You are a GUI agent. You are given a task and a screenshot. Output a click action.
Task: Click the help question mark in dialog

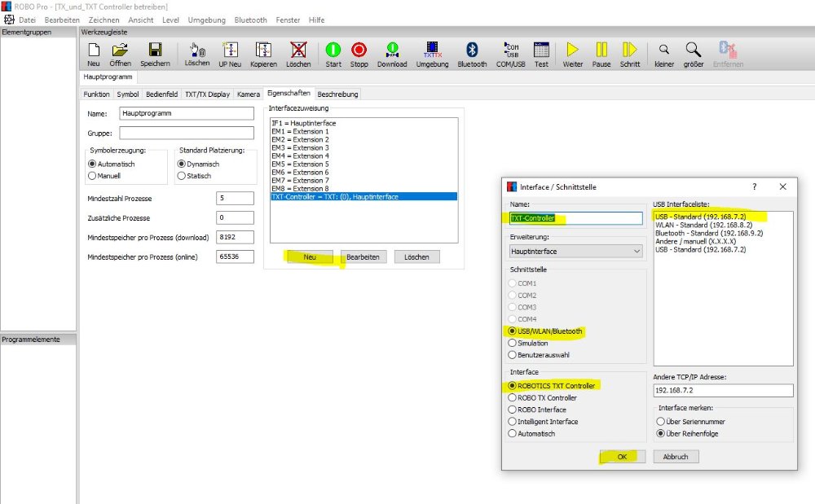(x=754, y=186)
